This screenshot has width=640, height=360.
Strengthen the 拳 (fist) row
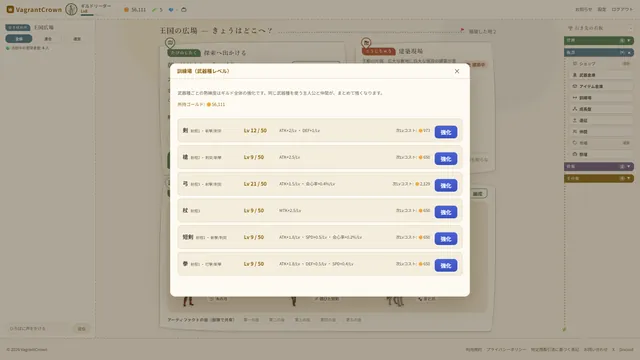446,266
